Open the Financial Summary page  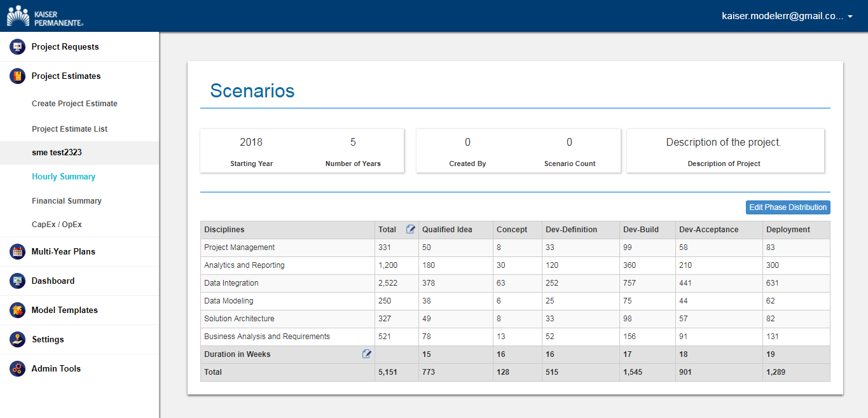point(67,201)
